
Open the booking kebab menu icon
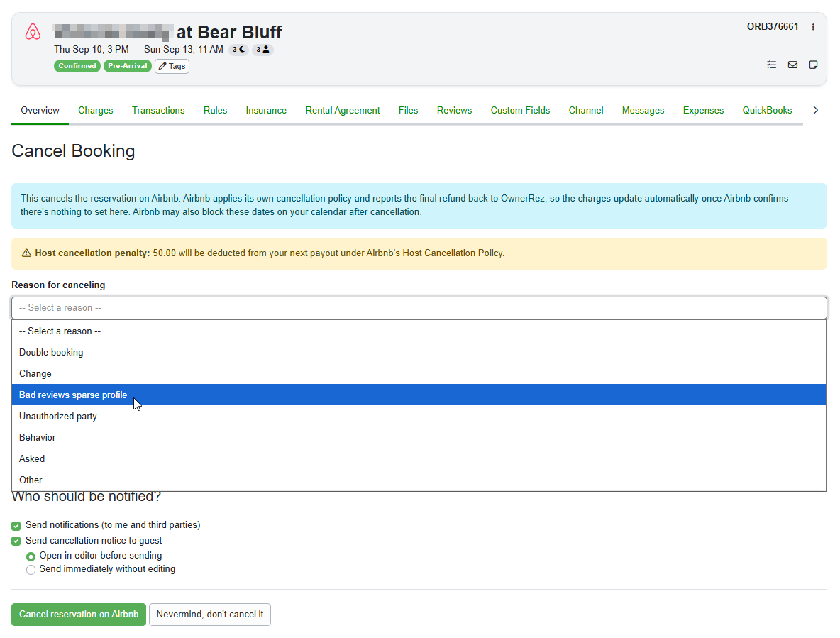812,27
